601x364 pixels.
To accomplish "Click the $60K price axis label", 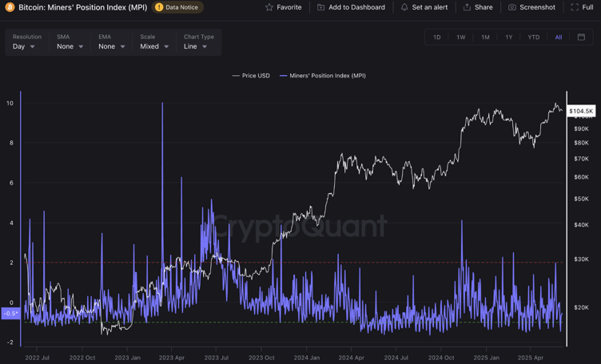I will click(x=581, y=177).
